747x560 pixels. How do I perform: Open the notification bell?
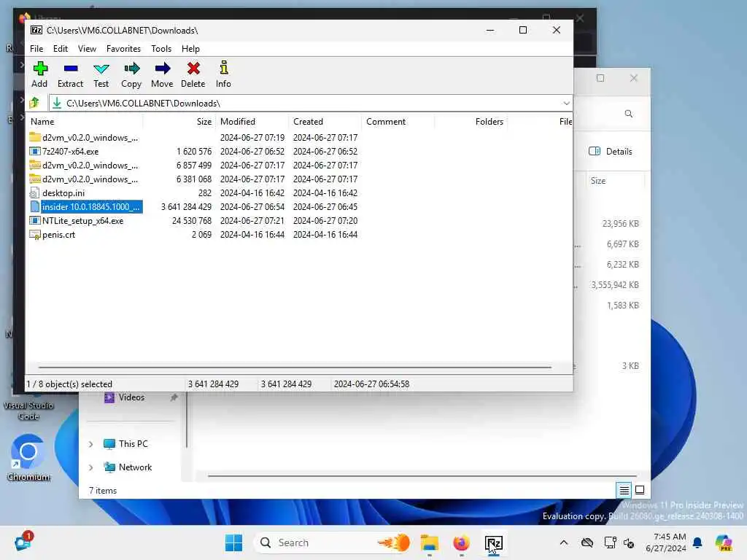[x=697, y=542]
